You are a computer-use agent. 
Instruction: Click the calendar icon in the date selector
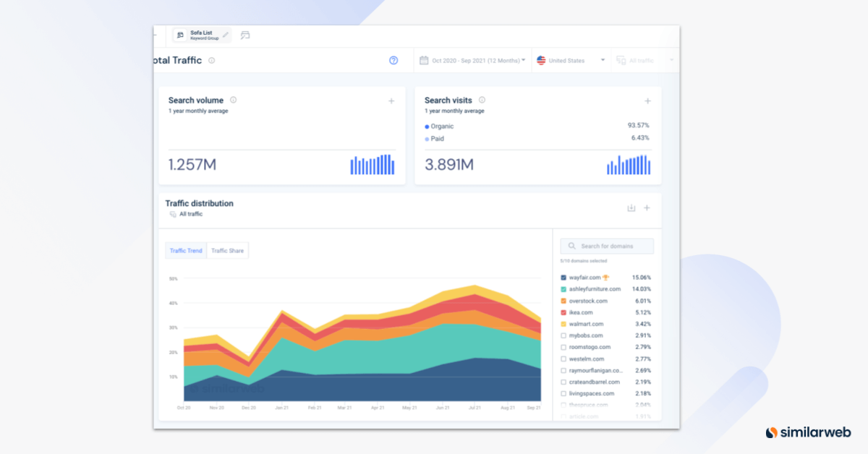424,61
